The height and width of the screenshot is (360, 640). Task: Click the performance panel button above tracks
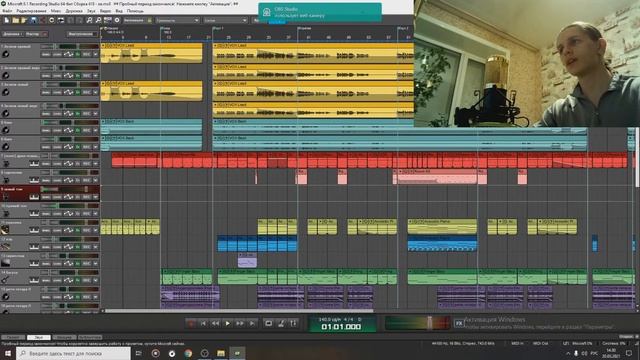[81, 34]
